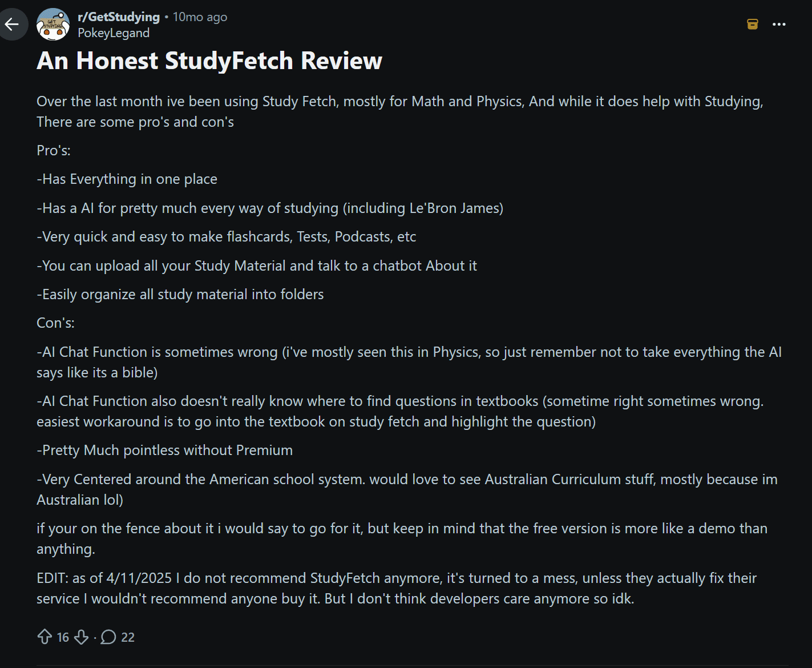Select the golden award badge next to the dots
The height and width of the screenshot is (668, 812).
click(x=752, y=24)
